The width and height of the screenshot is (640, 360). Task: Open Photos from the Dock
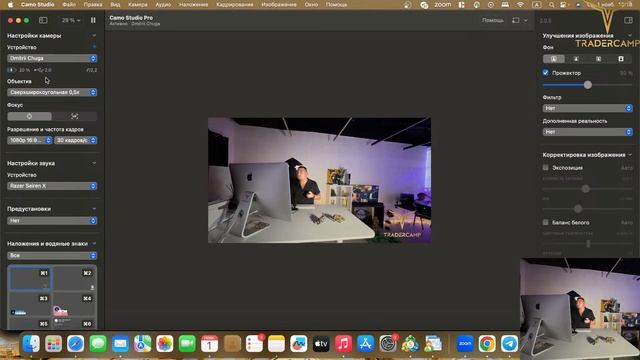click(164, 344)
